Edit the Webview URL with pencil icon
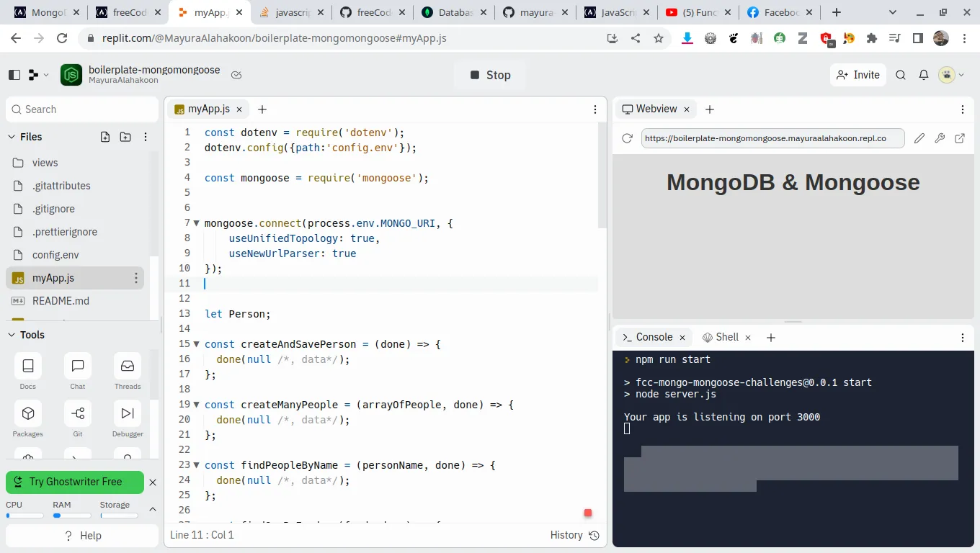 tap(919, 138)
